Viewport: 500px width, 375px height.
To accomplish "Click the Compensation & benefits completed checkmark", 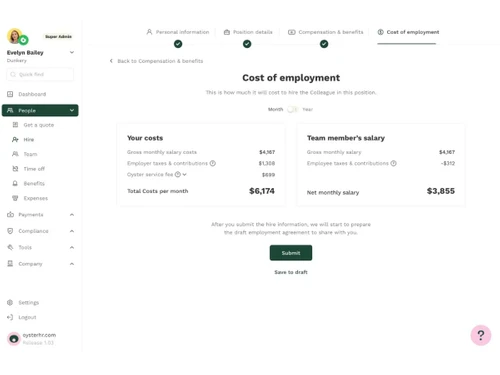I will (324, 44).
